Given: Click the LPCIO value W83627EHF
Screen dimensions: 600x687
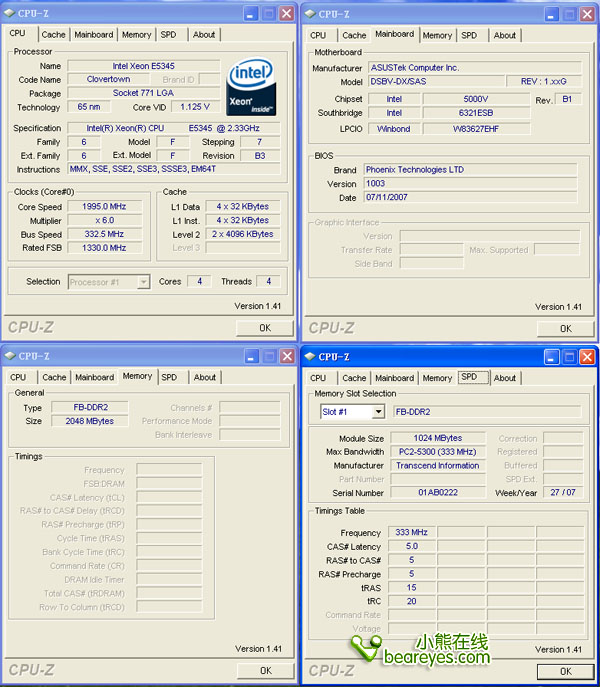Looking at the screenshot, I should pyautogui.click(x=476, y=129).
